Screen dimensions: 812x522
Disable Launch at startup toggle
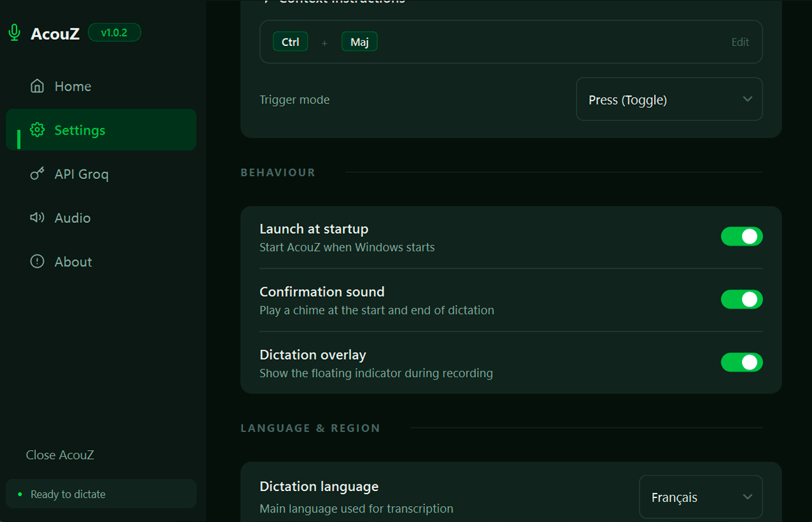pyautogui.click(x=742, y=237)
